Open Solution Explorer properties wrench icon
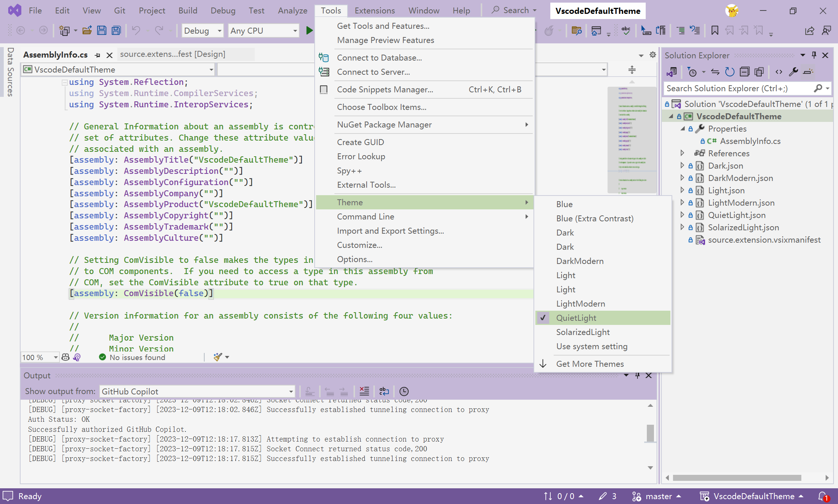Screen dimensions: 838x504 point(793,72)
